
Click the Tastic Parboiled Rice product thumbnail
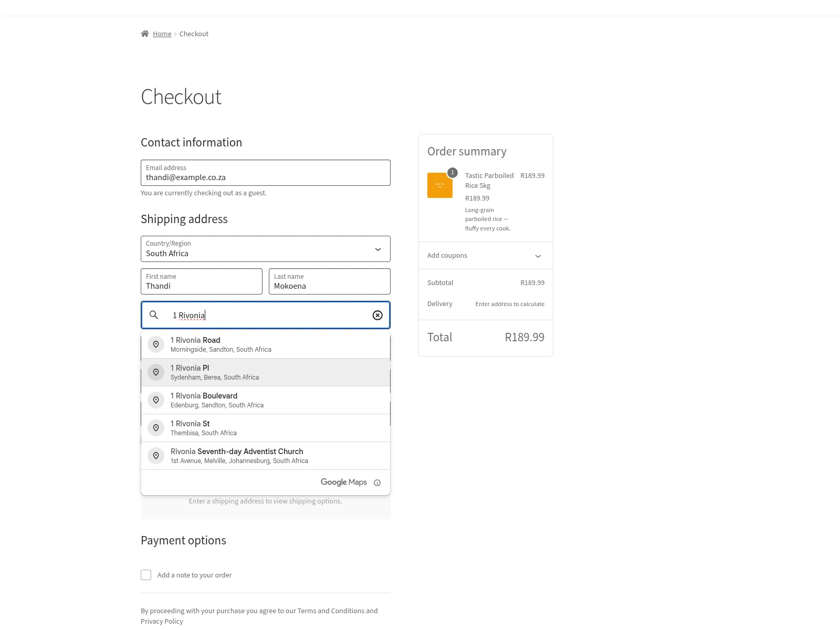tap(440, 185)
